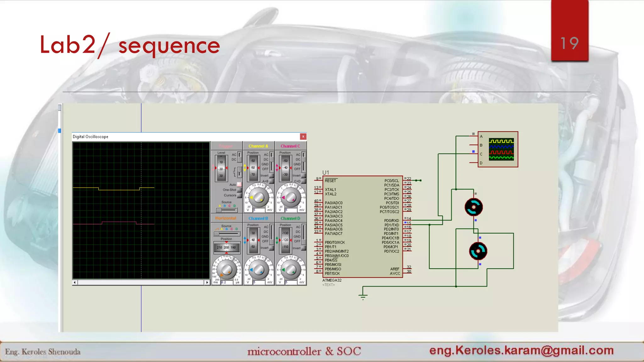Enable the A+B sum button

point(272,181)
